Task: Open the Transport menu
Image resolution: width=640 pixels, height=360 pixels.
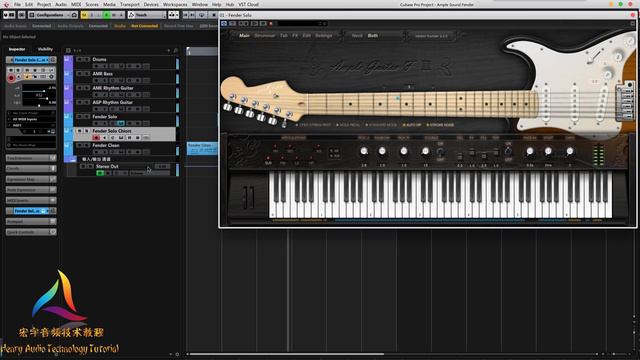Action: pyautogui.click(x=129, y=4)
